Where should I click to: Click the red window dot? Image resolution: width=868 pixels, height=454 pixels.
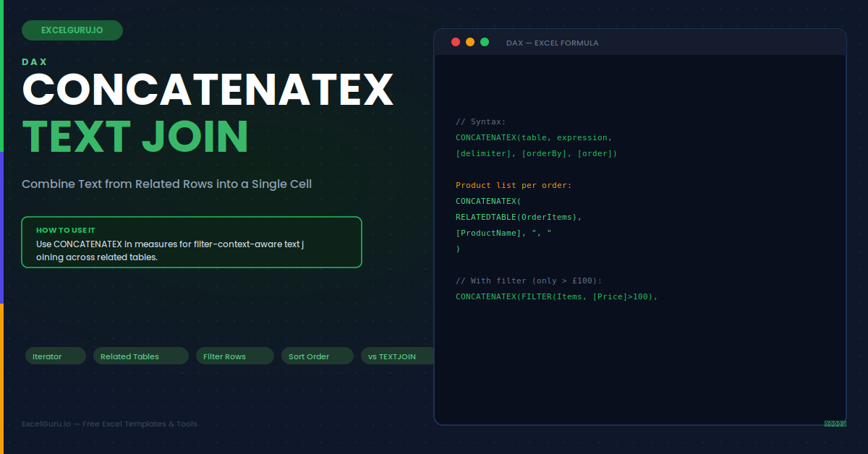[456, 42]
